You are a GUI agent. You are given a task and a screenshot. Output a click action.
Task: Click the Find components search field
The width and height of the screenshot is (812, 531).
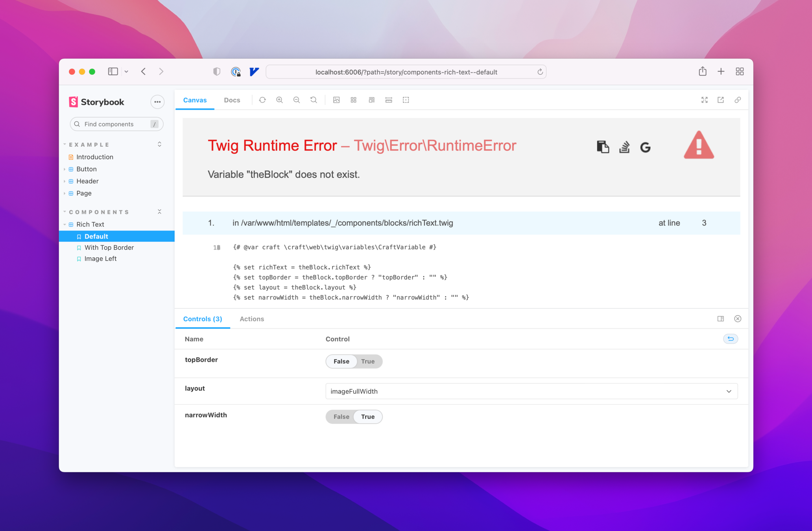point(114,124)
